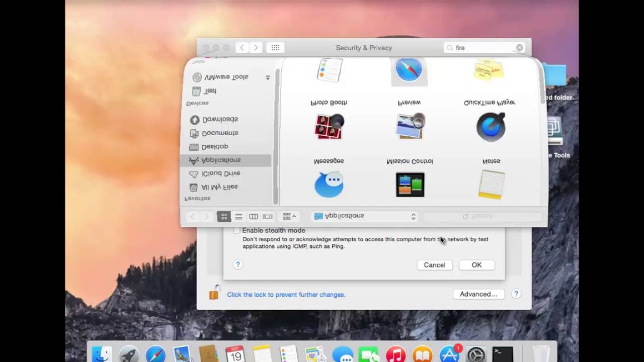The height and width of the screenshot is (362, 644).
Task: Show all preferences grid button
Action: [x=275, y=48]
